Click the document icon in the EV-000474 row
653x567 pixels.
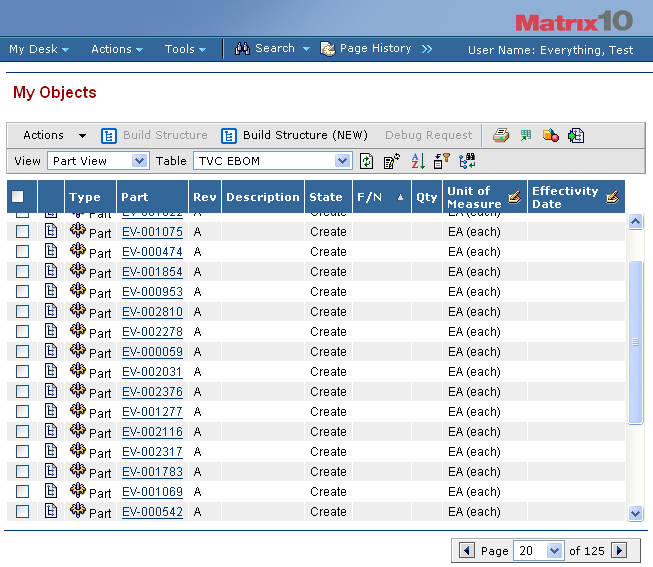[x=51, y=252]
